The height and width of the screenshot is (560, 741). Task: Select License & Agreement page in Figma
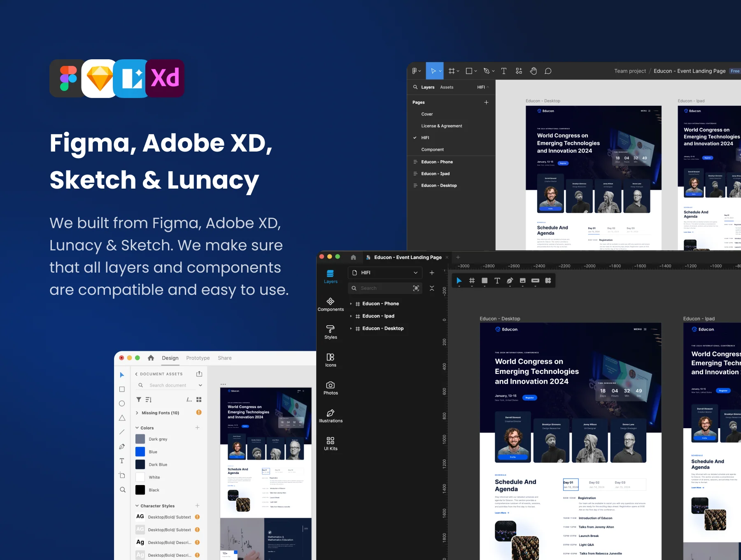point(442,126)
